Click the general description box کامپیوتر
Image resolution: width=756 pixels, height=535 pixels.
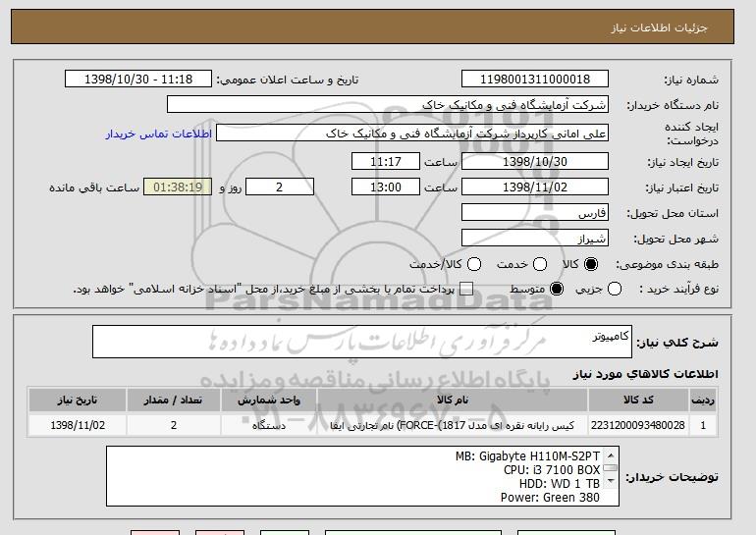coord(362,342)
